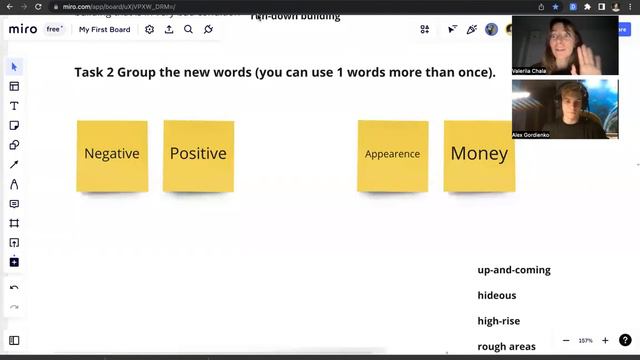Click Valeriia Chala video thumbnail
Image resolution: width=640 pixels, height=360 pixels.
565,45
